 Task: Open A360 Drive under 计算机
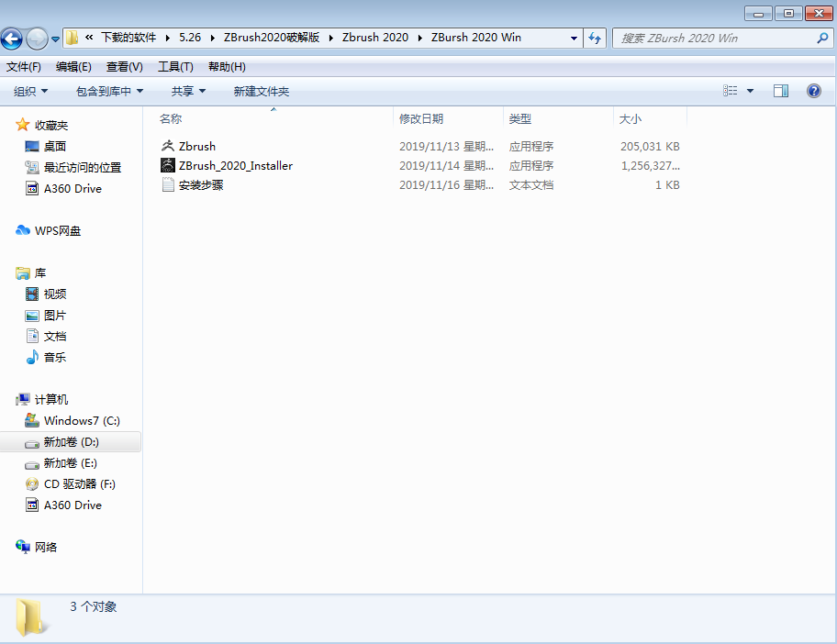point(73,505)
